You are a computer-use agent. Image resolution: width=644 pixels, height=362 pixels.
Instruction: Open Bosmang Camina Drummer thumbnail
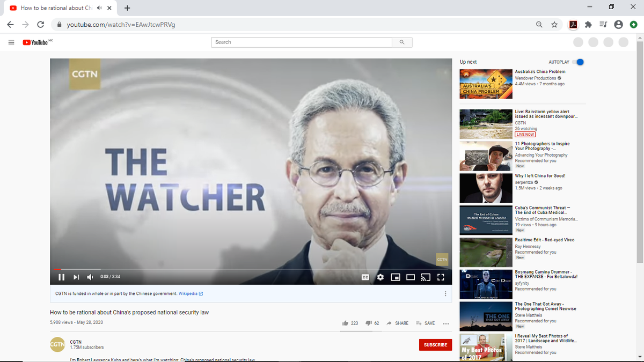[x=486, y=284]
